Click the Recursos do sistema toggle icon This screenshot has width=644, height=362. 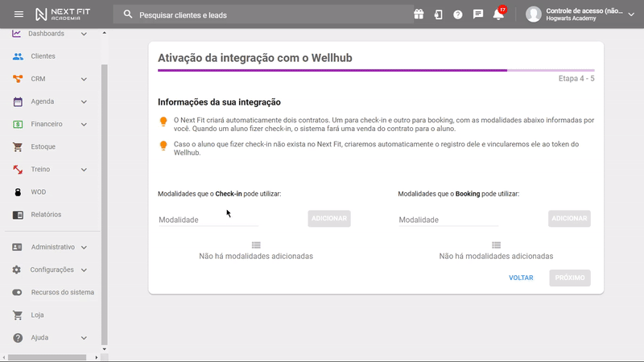[17, 292]
